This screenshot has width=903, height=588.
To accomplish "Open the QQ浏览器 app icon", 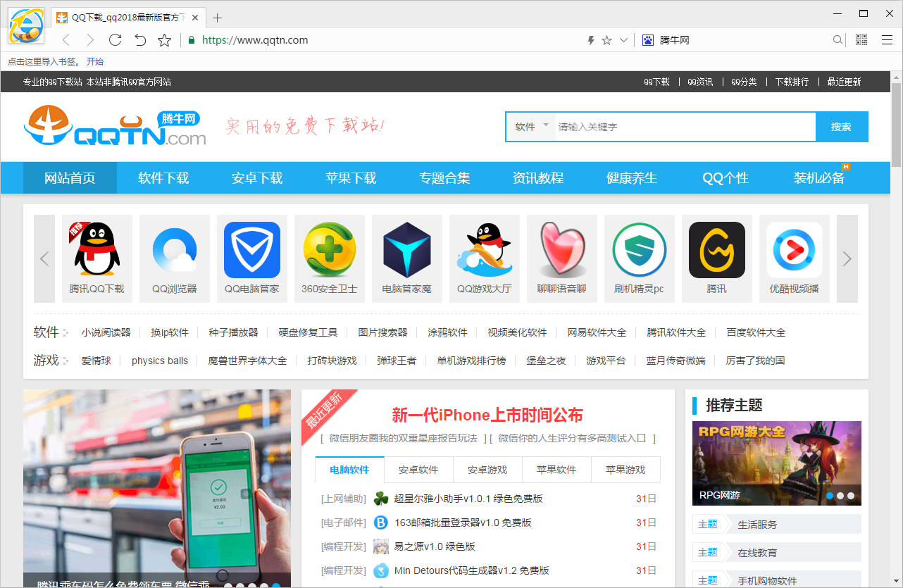I will tap(174, 250).
